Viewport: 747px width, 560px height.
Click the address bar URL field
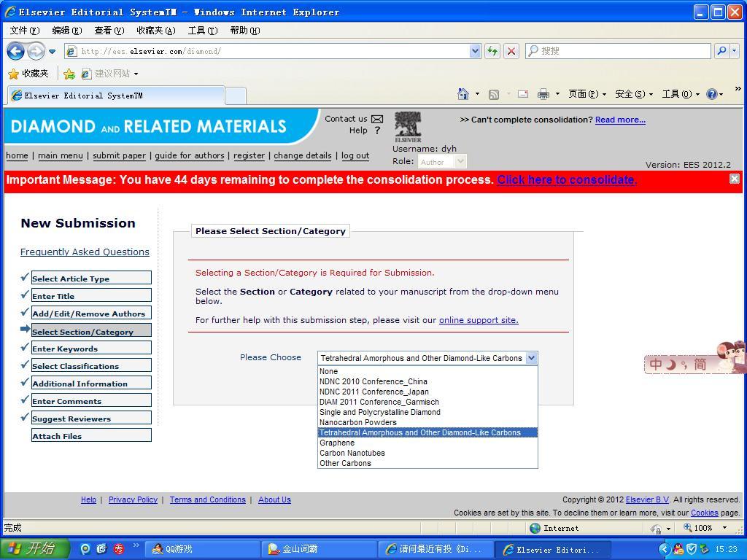[x=271, y=51]
